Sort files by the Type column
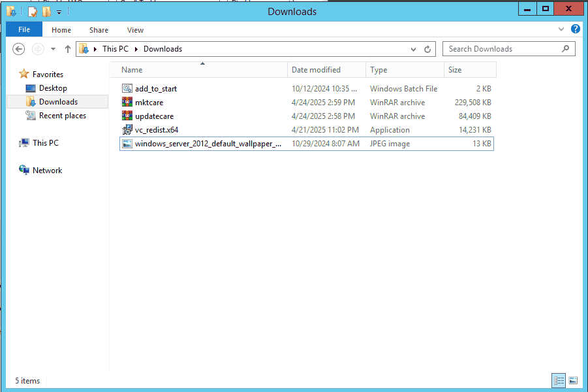 pos(405,70)
